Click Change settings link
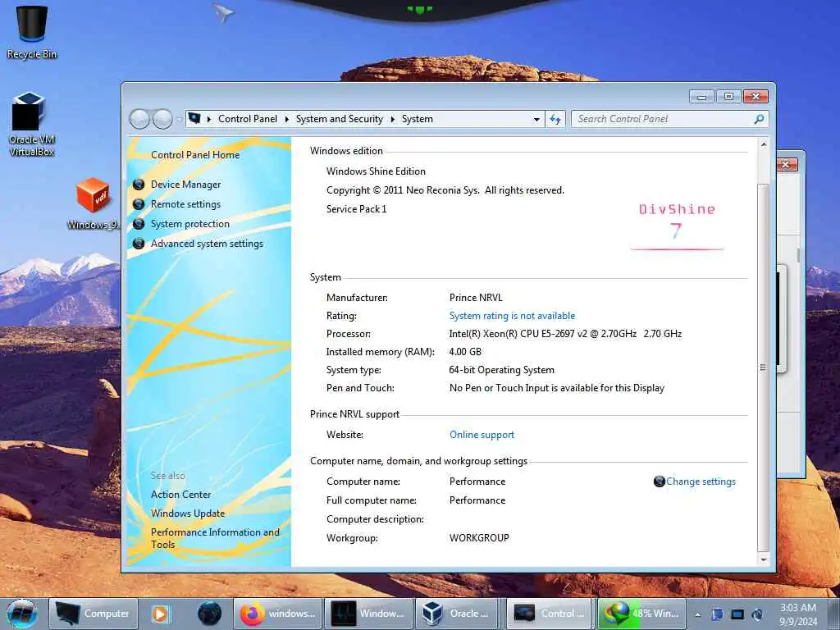Image resolution: width=840 pixels, height=630 pixels. (701, 481)
